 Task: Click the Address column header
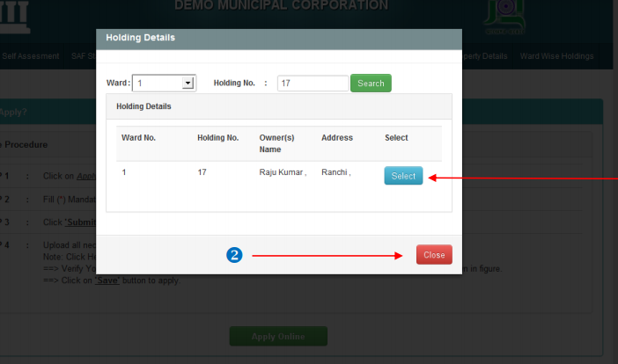tap(337, 138)
